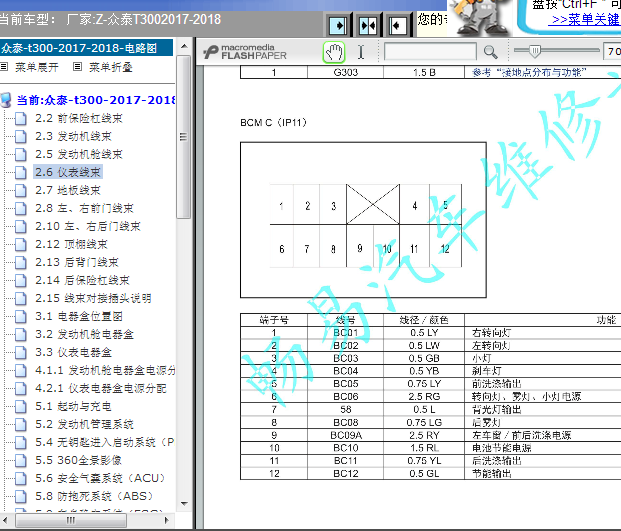
Task: Click the expand-right panel arrow button
Action: pos(337,26)
